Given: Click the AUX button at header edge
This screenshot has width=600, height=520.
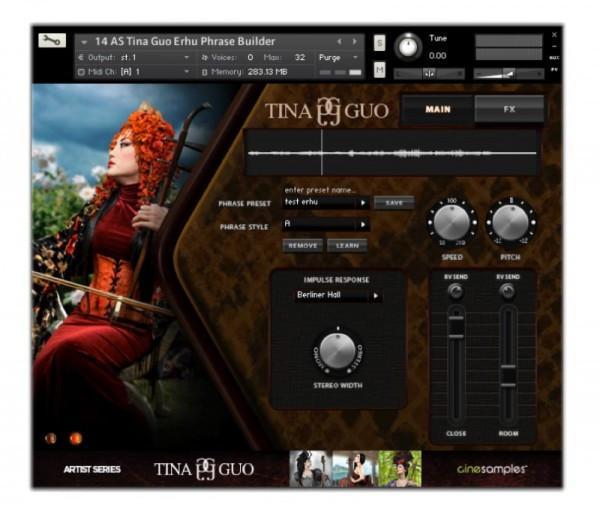Looking at the screenshot, I should 554,58.
